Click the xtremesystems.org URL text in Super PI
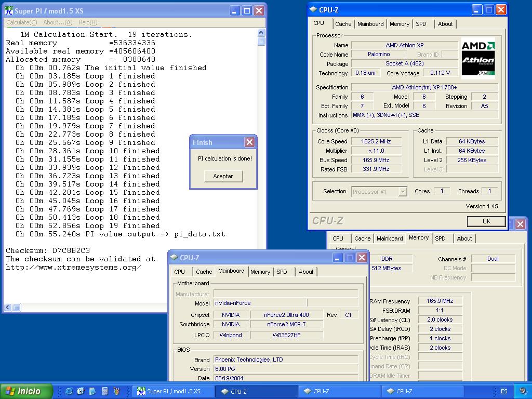532x399 pixels. 74,268
